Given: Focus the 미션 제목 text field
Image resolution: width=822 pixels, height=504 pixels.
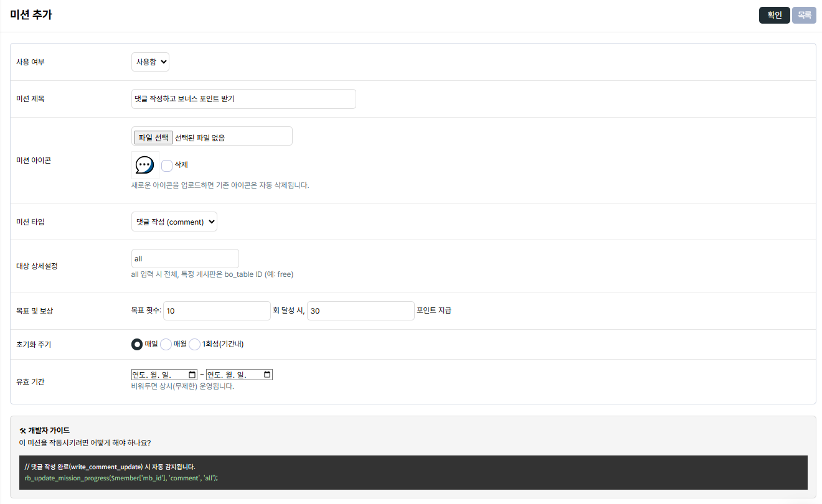Looking at the screenshot, I should pos(243,99).
